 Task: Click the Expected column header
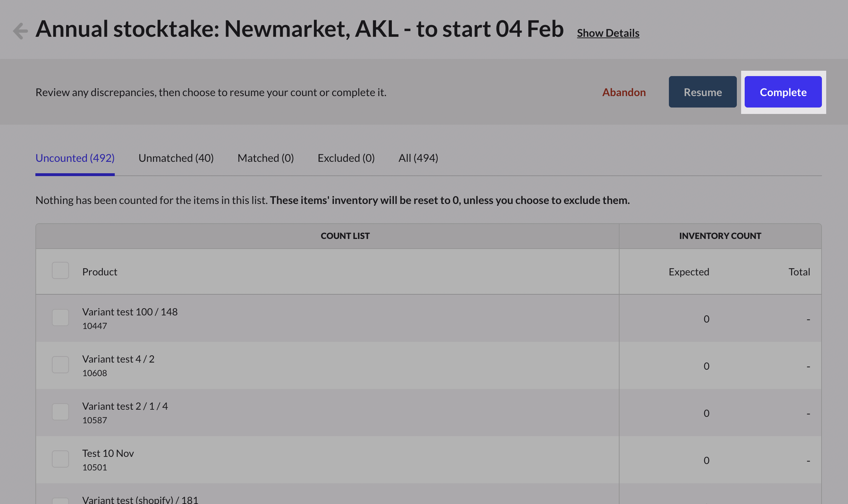[x=689, y=272]
